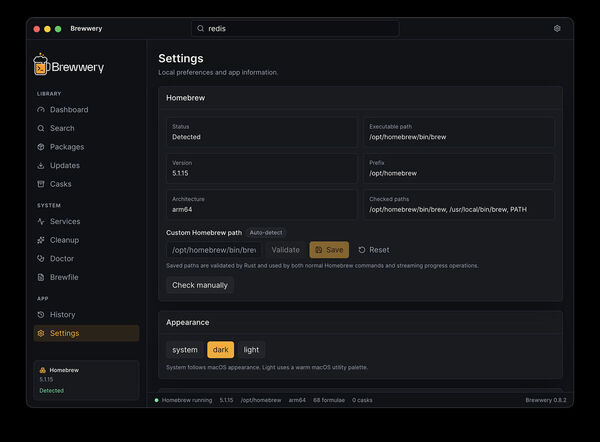Select the Search magnifier icon in sidebar

point(41,128)
